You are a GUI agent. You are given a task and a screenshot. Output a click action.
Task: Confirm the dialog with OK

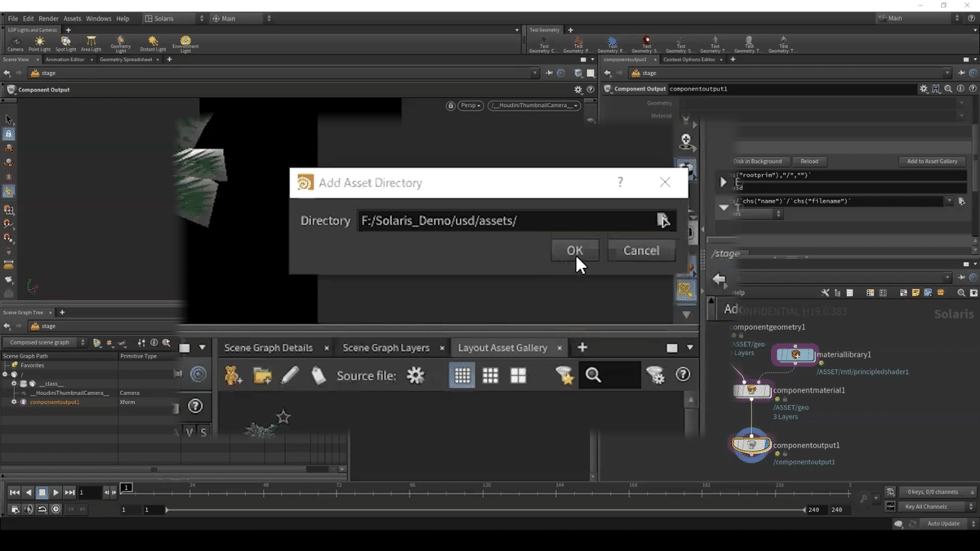[575, 251]
